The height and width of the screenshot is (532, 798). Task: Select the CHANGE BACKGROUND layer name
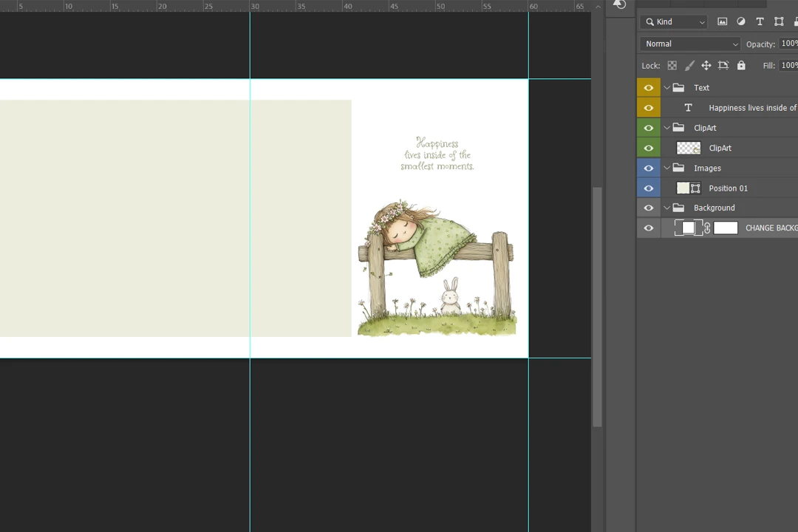(x=771, y=228)
